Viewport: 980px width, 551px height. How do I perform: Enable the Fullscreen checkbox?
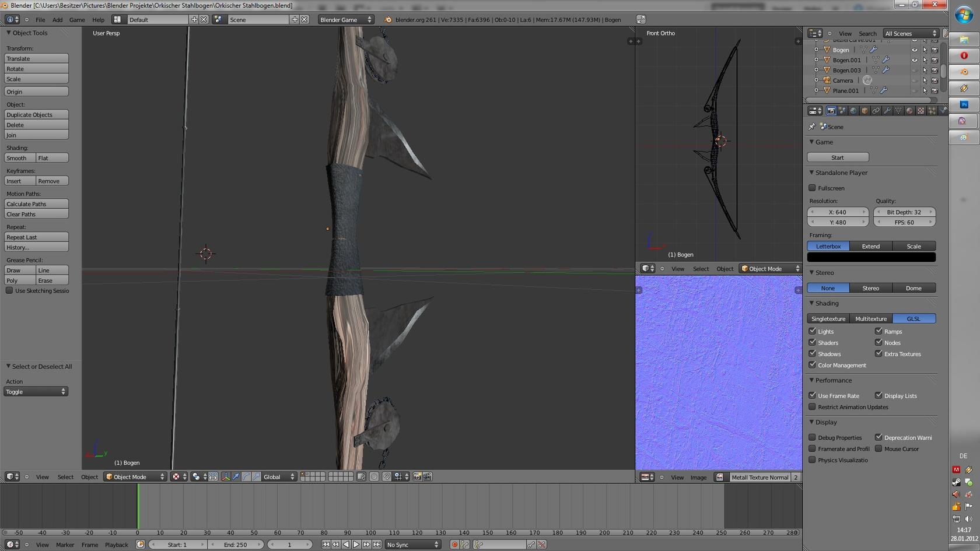coord(812,188)
